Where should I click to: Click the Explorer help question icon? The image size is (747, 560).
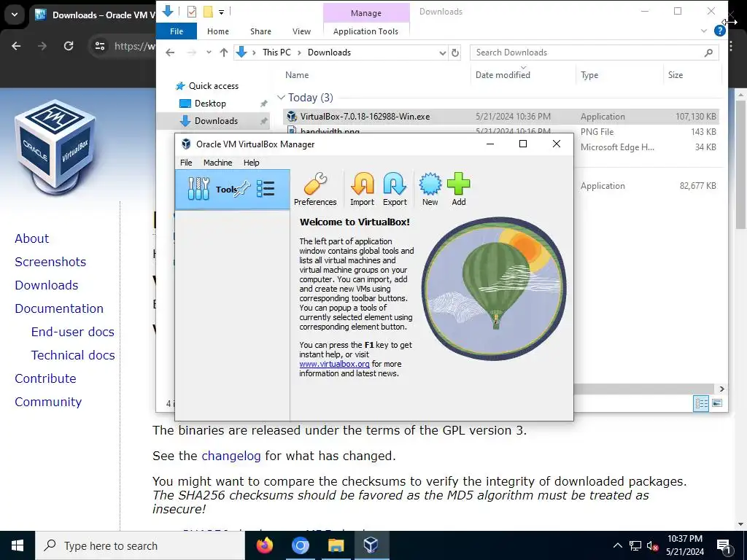719,31
